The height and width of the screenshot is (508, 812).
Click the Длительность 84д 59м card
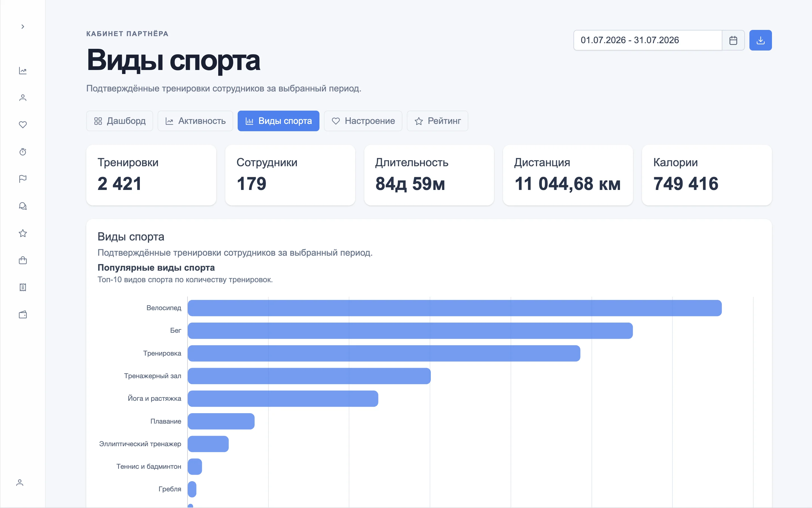pos(429,175)
